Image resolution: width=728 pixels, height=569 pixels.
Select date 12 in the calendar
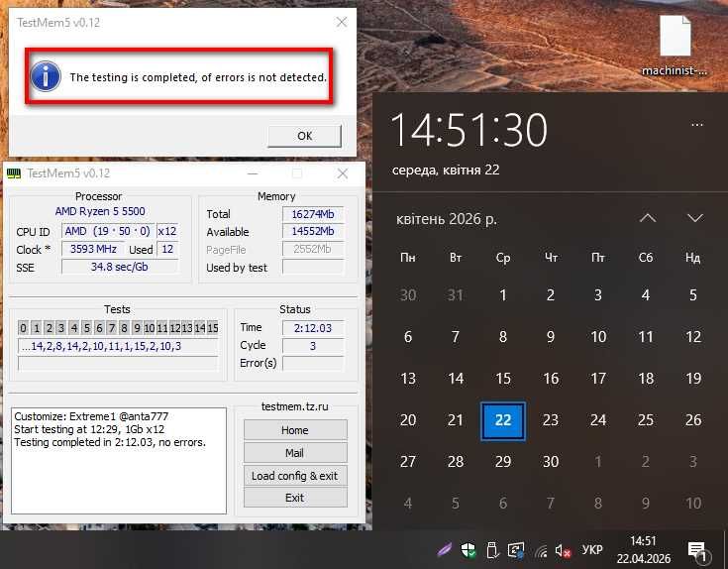pyautogui.click(x=693, y=337)
